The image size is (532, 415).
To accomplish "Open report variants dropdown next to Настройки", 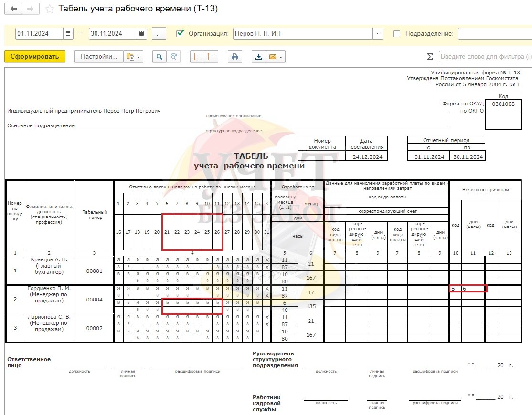I will click(x=133, y=57).
